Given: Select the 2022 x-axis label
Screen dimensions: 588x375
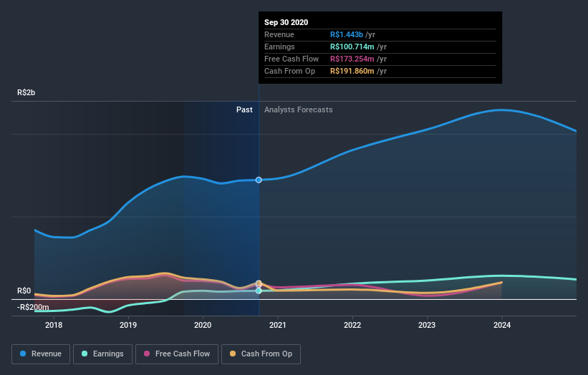Looking at the screenshot, I should [x=352, y=325].
